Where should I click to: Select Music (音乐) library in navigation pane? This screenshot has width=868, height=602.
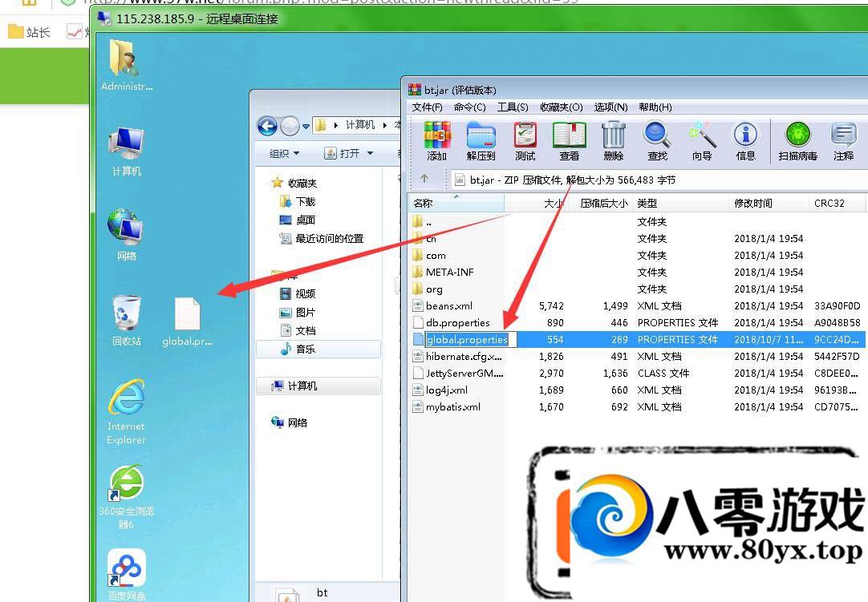click(318, 349)
